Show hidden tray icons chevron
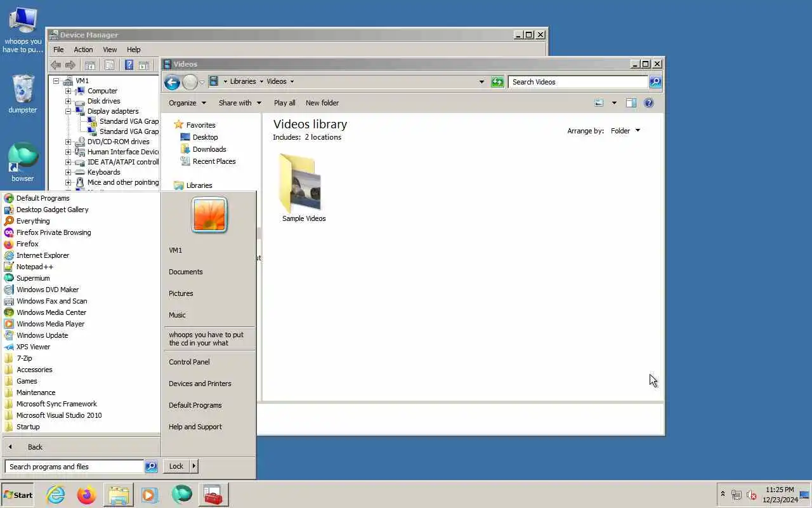This screenshot has width=812, height=508. [x=723, y=494]
